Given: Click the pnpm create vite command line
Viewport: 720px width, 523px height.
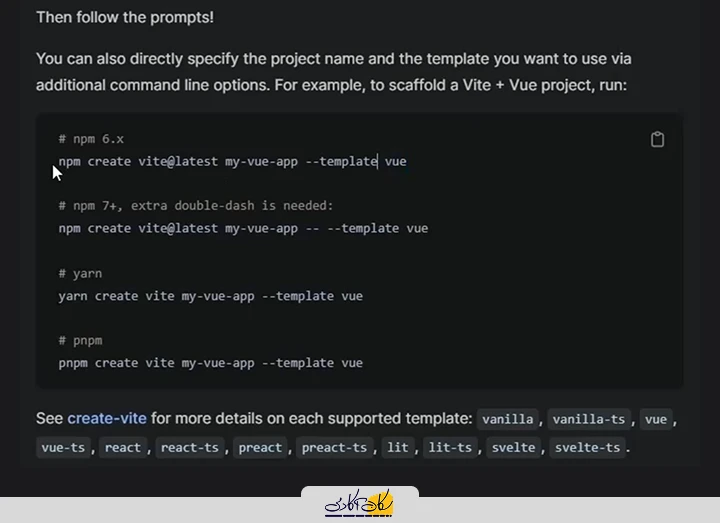Looking at the screenshot, I should (210, 363).
